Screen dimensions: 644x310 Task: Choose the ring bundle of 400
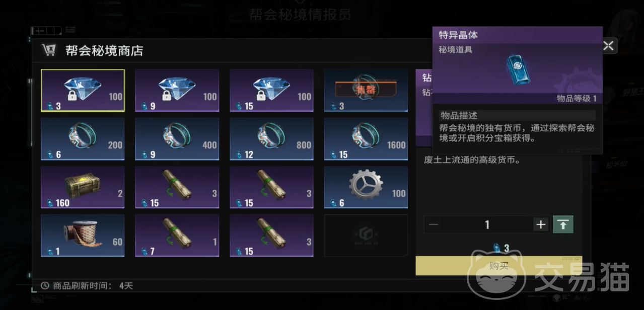[177, 139]
